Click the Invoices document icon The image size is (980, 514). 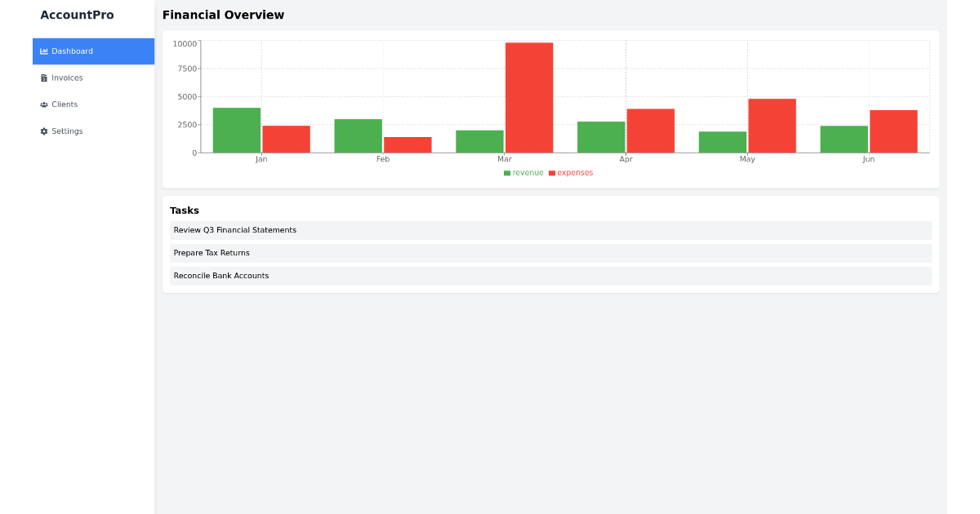[43, 78]
